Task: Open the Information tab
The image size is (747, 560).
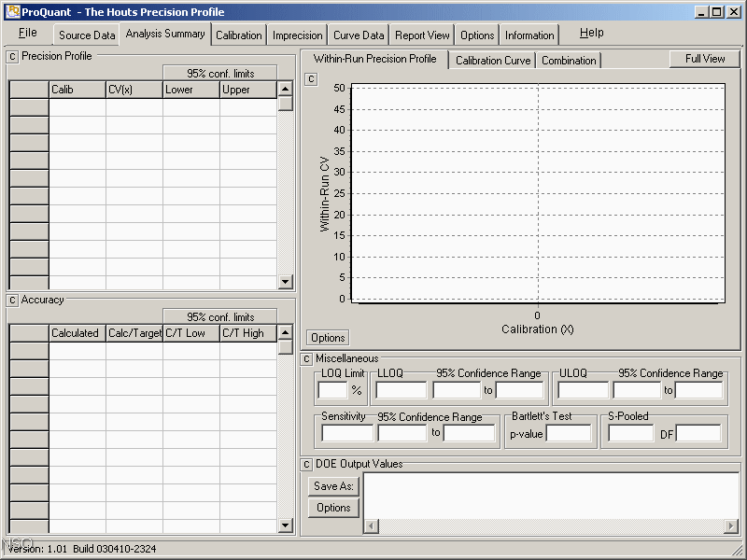Action: click(529, 35)
